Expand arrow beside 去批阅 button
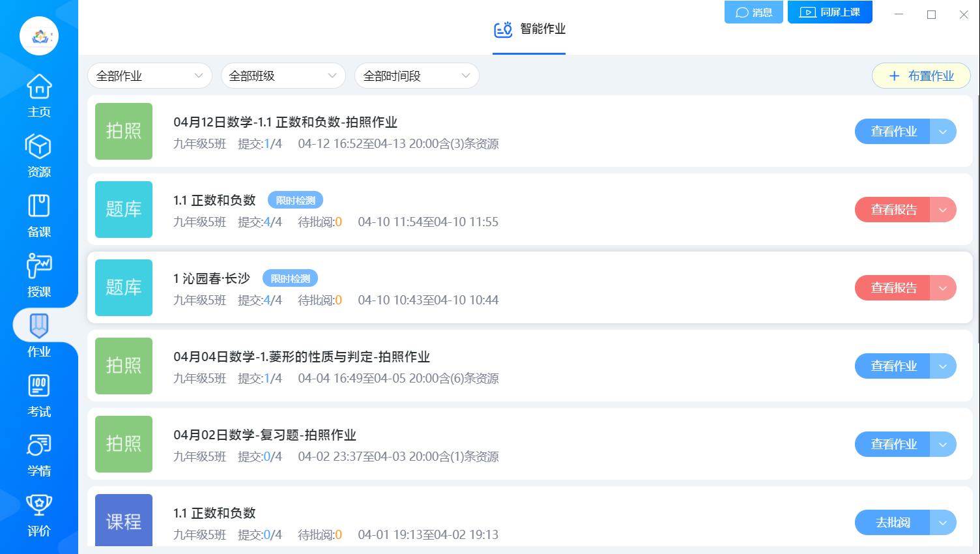 [x=943, y=523]
